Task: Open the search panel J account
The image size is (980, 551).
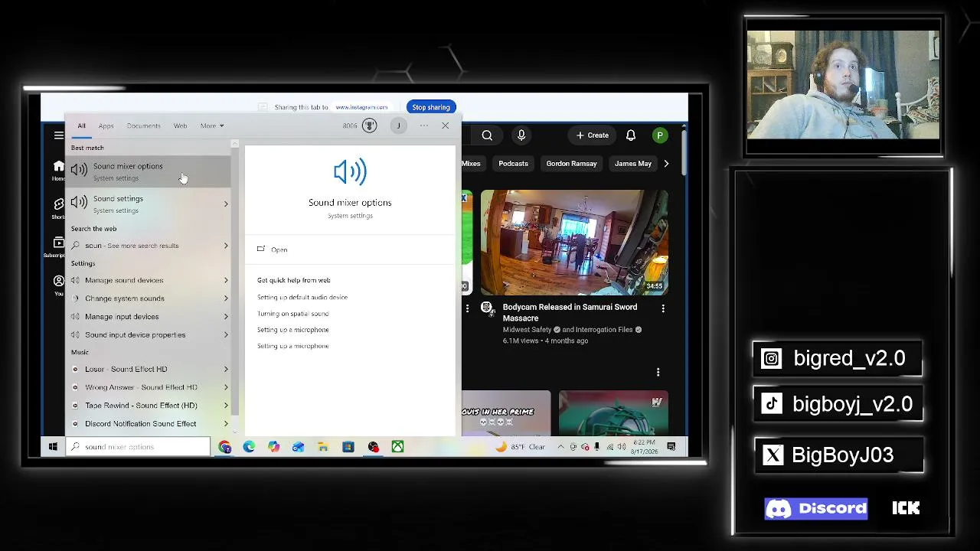Action: pos(398,126)
